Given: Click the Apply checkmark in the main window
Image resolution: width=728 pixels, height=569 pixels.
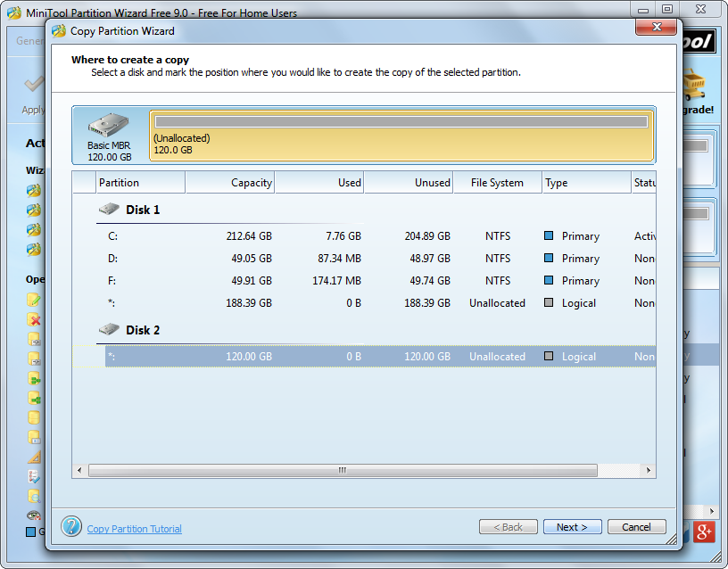Looking at the screenshot, I should point(35,84).
